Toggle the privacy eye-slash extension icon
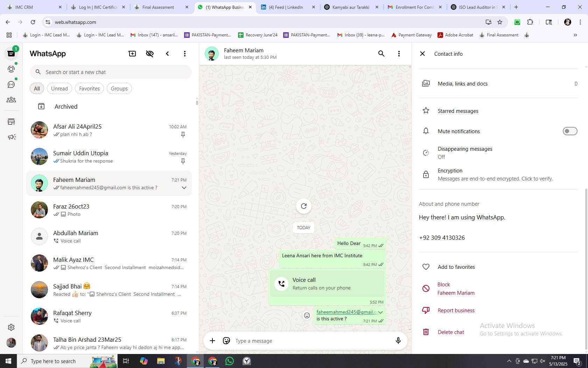Viewport: 588px width, 368px height. (150, 54)
